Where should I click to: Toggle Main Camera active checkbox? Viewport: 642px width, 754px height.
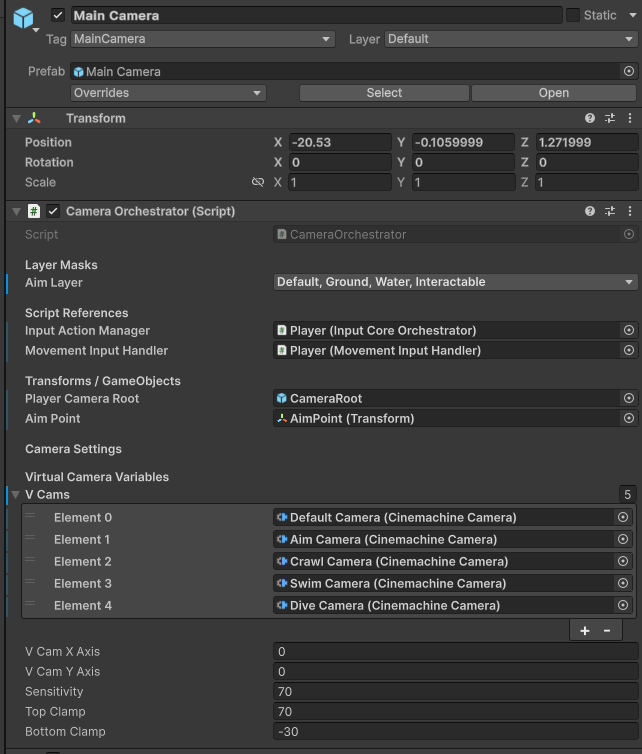[x=58, y=16]
